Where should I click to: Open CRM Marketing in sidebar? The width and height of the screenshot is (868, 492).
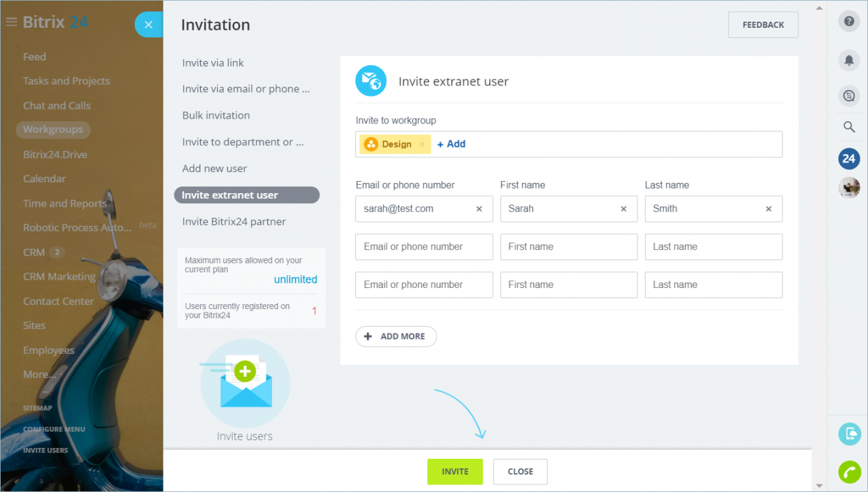(60, 276)
